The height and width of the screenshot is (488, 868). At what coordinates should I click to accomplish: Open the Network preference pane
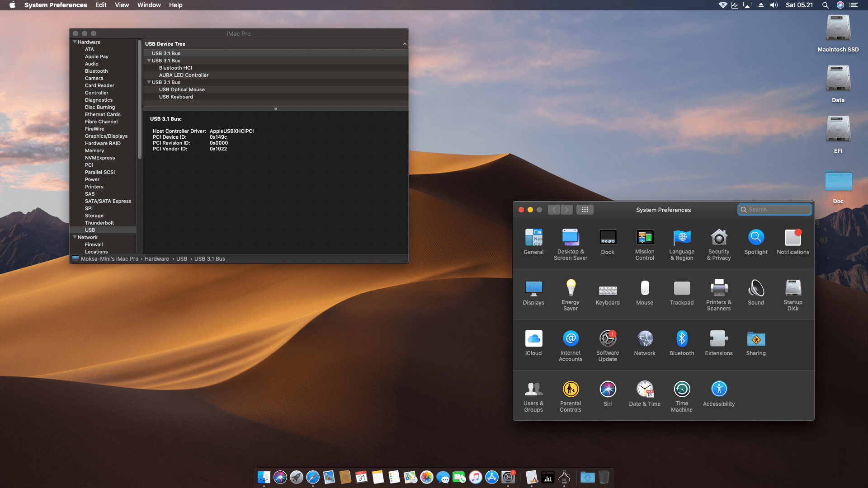tap(645, 343)
